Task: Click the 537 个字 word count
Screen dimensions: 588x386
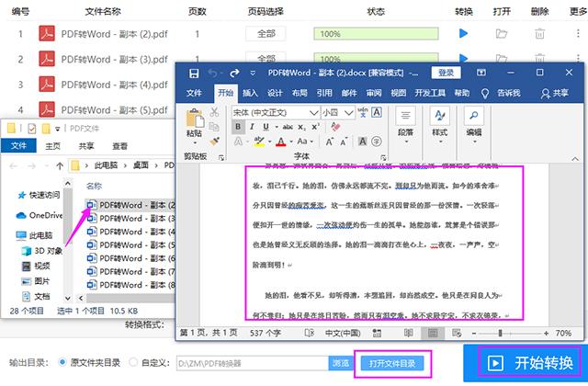Action: coord(266,333)
